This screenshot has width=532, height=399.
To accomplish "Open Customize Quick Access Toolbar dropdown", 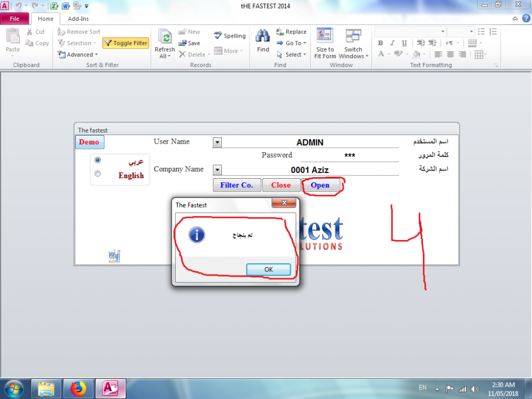I will pos(87,6).
